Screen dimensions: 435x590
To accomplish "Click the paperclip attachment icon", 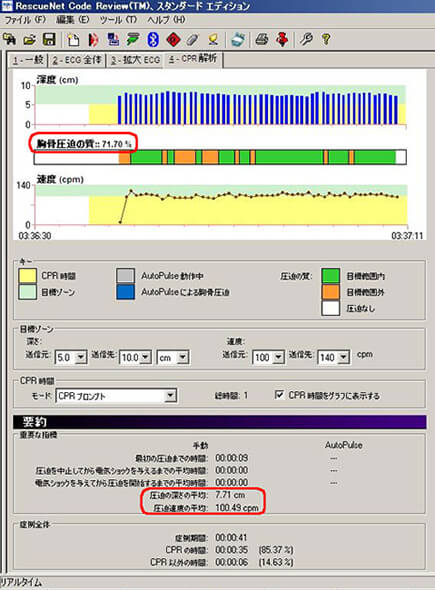I will (x=193, y=39).
